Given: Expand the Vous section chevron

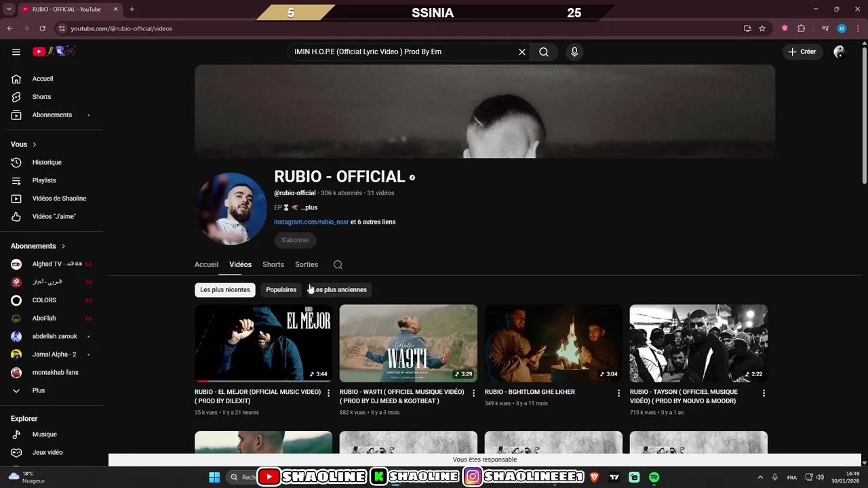Looking at the screenshot, I should [x=35, y=144].
